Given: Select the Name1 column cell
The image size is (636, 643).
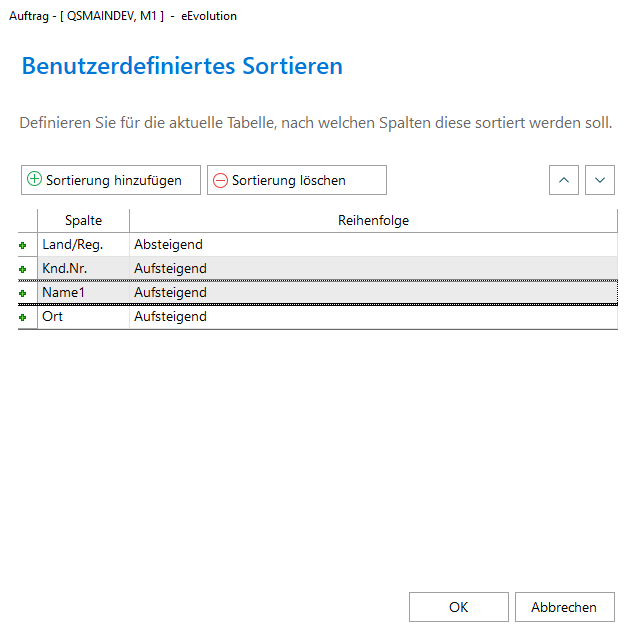Looking at the screenshot, I should pos(83,292).
